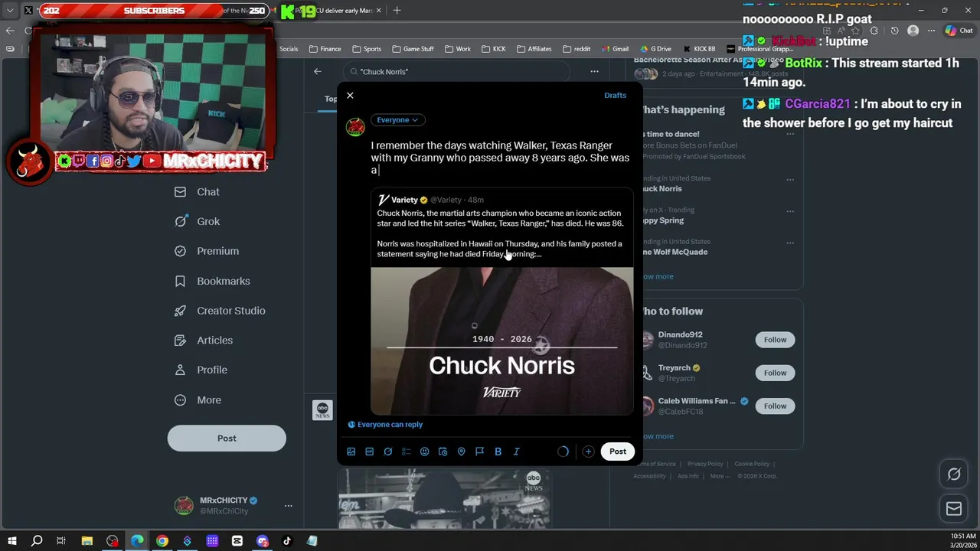Open MRxCHICITY account menu dots
The width and height of the screenshot is (980, 551).
288,506
